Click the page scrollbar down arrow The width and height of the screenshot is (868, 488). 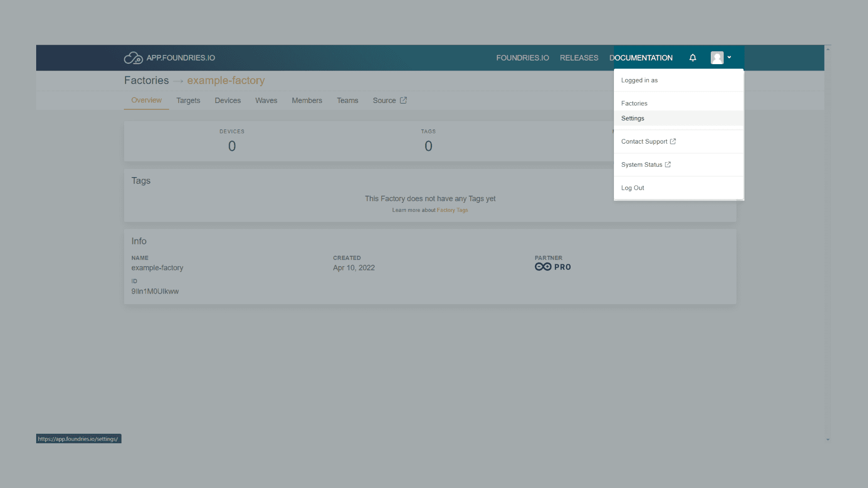[x=828, y=439]
